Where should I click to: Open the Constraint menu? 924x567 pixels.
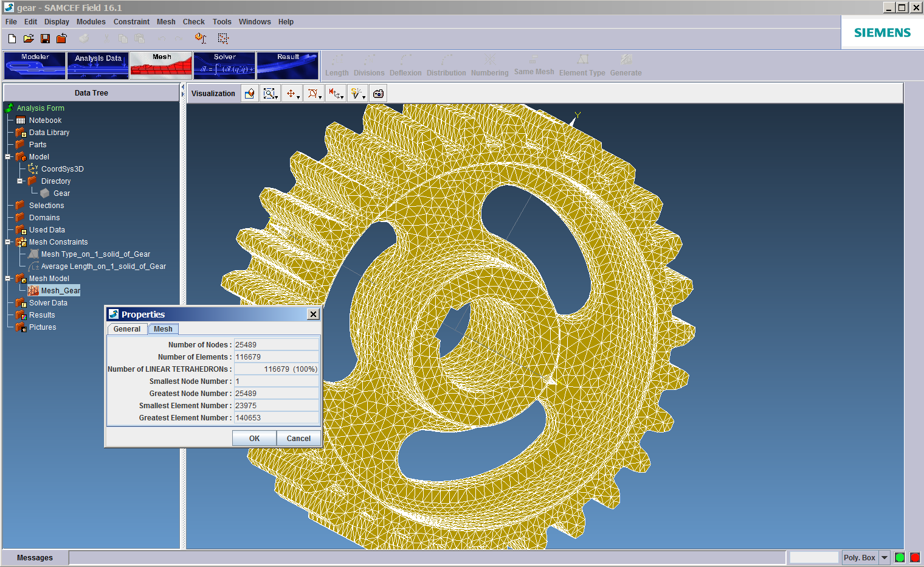tap(131, 22)
